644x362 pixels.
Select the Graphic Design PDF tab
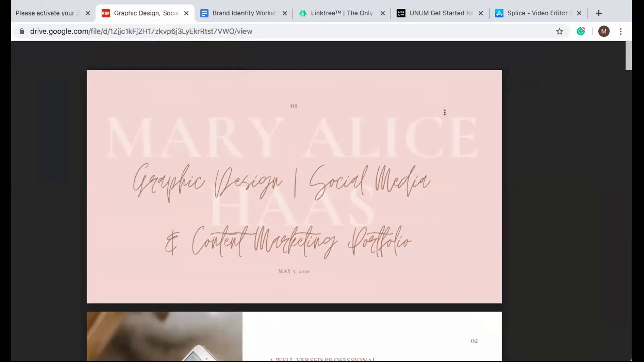click(x=146, y=13)
